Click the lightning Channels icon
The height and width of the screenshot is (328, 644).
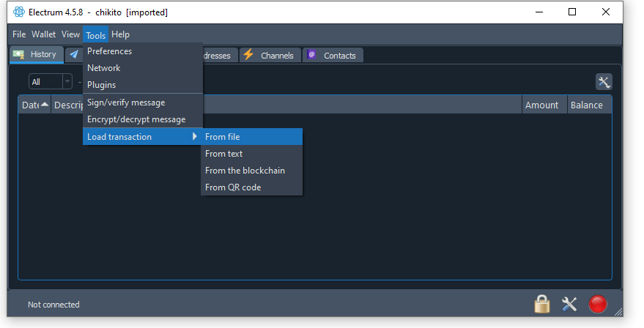(x=248, y=54)
